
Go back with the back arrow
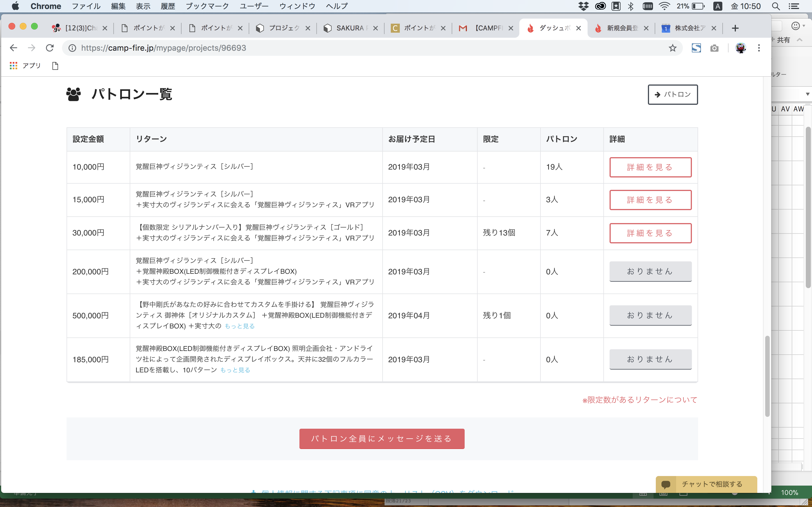(14, 48)
